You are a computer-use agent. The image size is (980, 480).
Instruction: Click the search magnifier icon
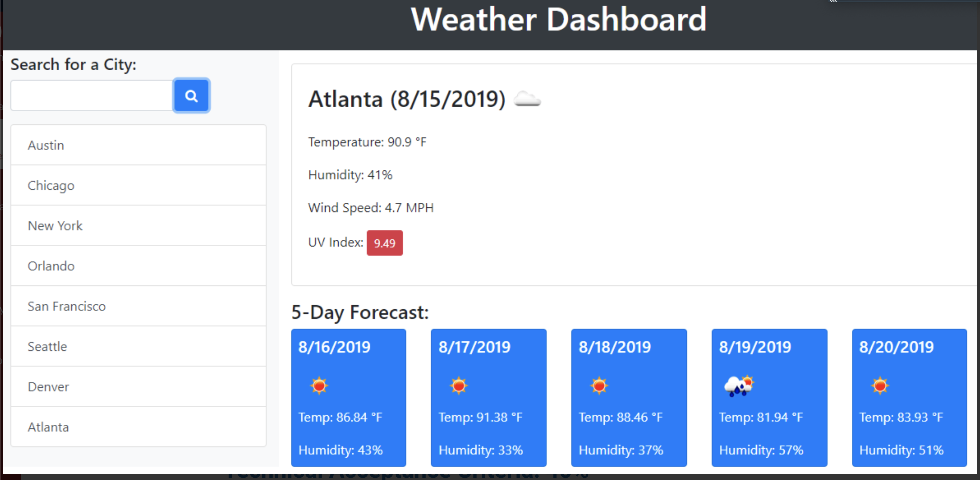click(x=191, y=96)
